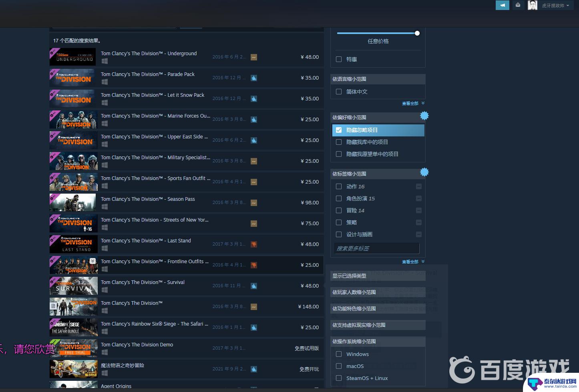Click mixed review icon for Military Specialist
Viewport: 579px width, 392px height.
(254, 161)
